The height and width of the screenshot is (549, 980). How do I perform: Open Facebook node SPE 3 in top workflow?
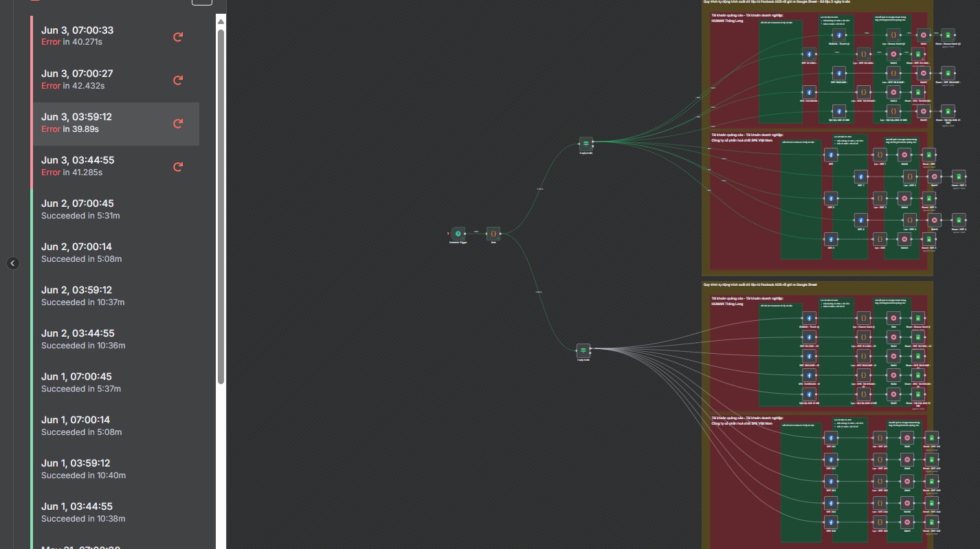pyautogui.click(x=831, y=199)
